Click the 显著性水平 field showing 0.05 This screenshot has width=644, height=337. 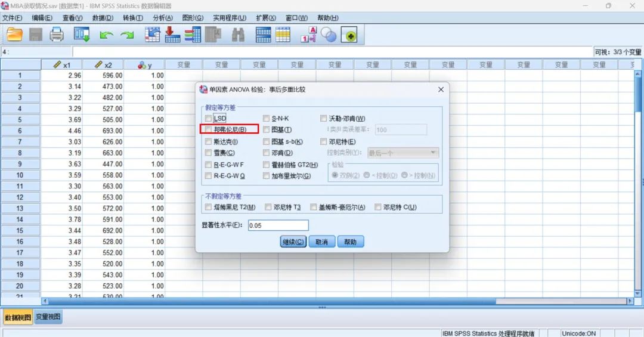pyautogui.click(x=278, y=225)
